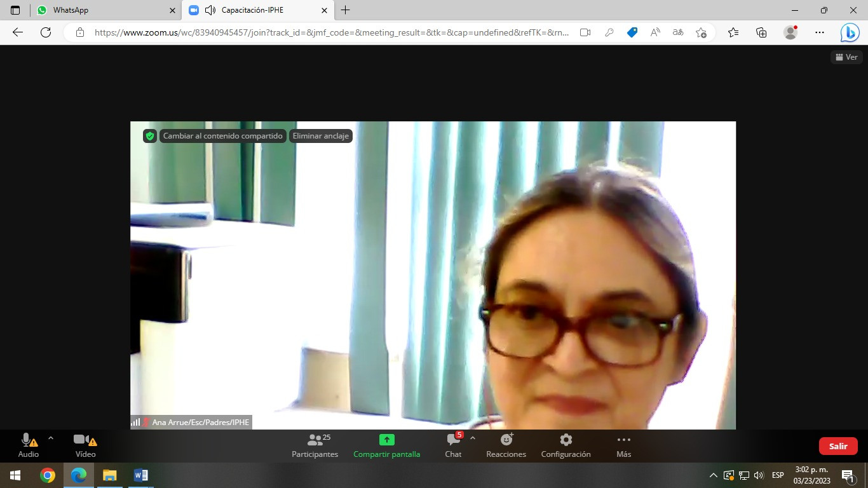Open Configuración gear settings
The height and width of the screenshot is (488, 868).
coord(566,445)
